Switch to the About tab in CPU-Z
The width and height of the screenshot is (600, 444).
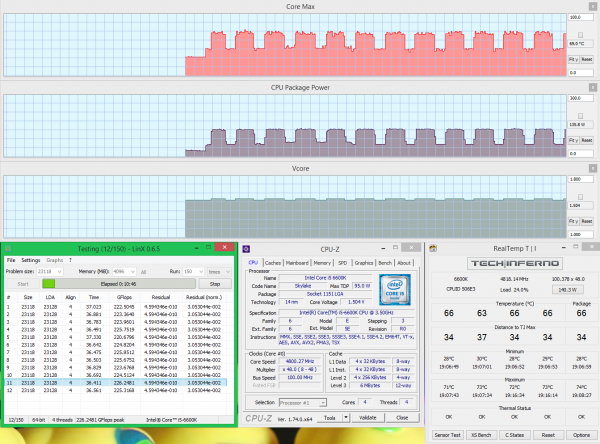coord(404,263)
